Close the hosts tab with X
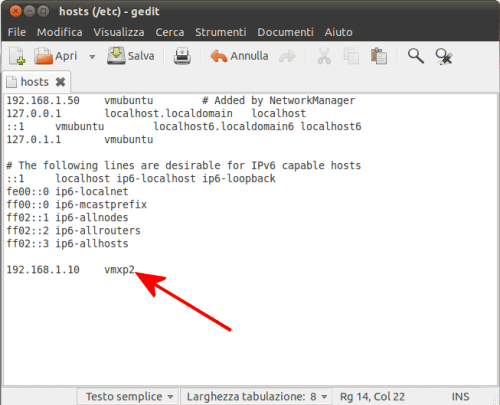 click(60, 82)
